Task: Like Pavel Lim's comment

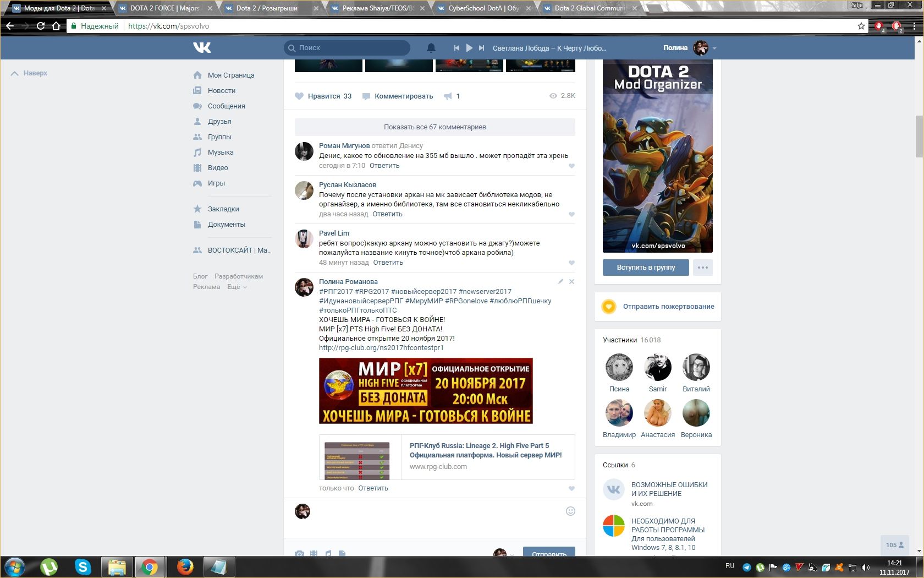Action: pos(571,263)
